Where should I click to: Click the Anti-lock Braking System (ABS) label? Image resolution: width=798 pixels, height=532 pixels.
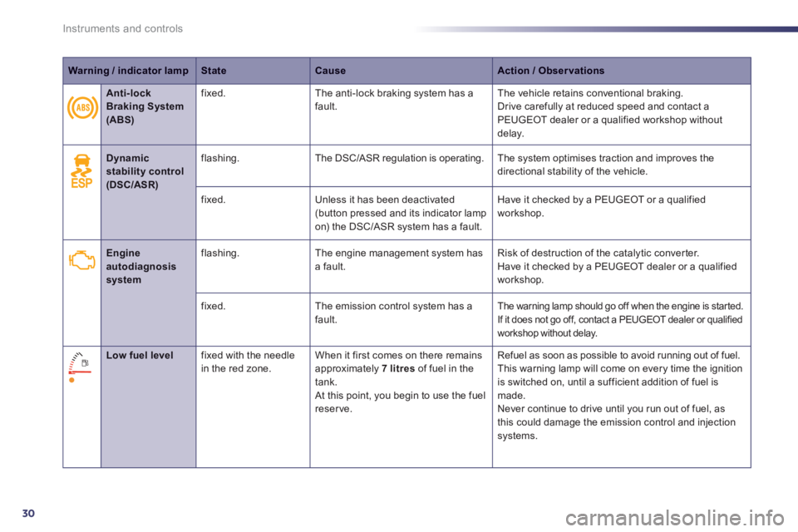click(145, 106)
